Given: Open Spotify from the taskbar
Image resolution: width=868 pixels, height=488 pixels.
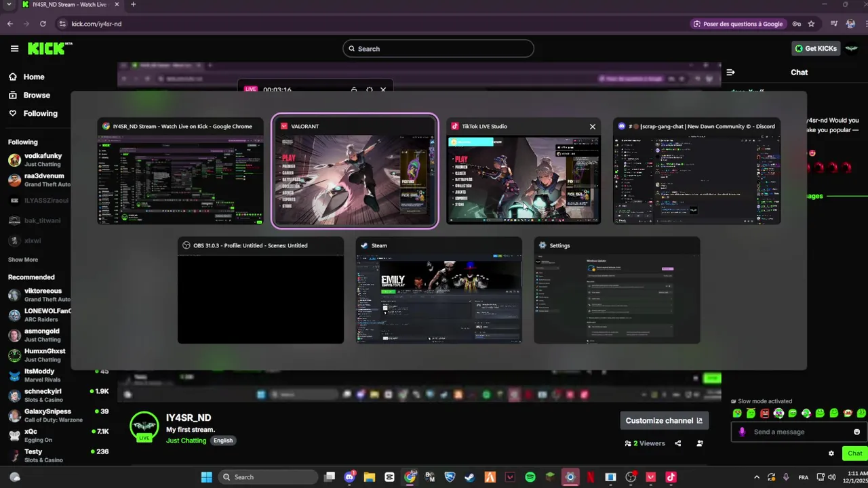Looking at the screenshot, I should click(x=530, y=477).
